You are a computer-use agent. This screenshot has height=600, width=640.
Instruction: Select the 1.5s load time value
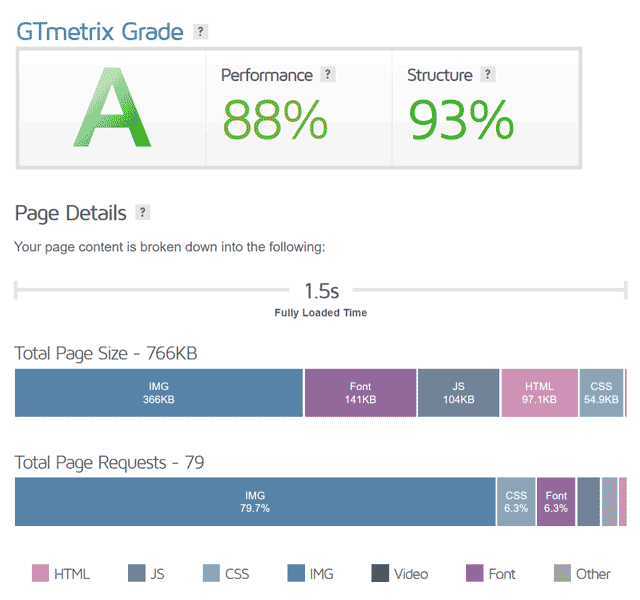pyautogui.click(x=322, y=291)
